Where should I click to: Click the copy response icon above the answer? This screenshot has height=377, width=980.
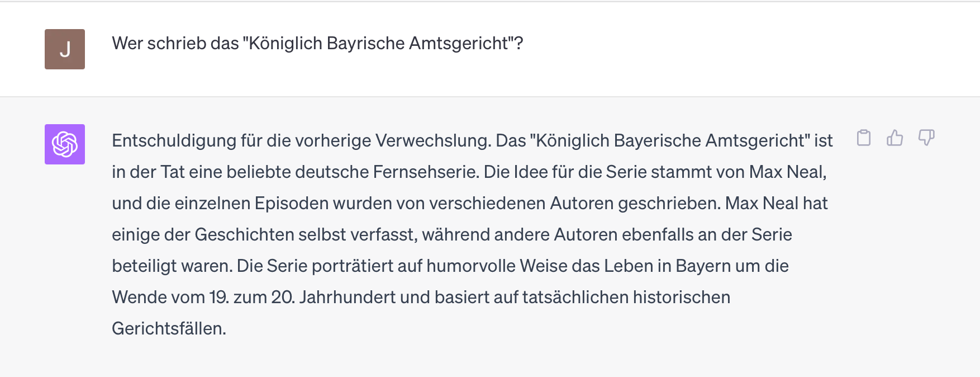click(x=865, y=139)
